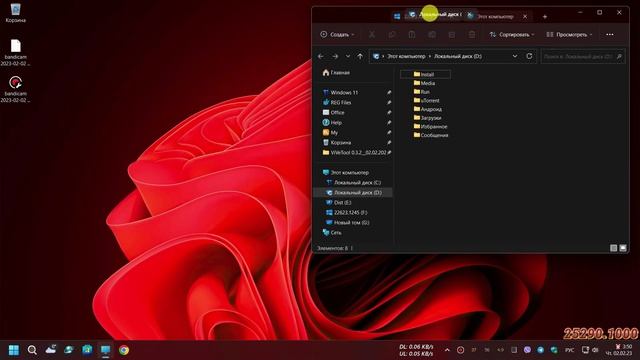640x360 pixels.
Task: Open taskbar Search
Action: [x=32, y=350]
